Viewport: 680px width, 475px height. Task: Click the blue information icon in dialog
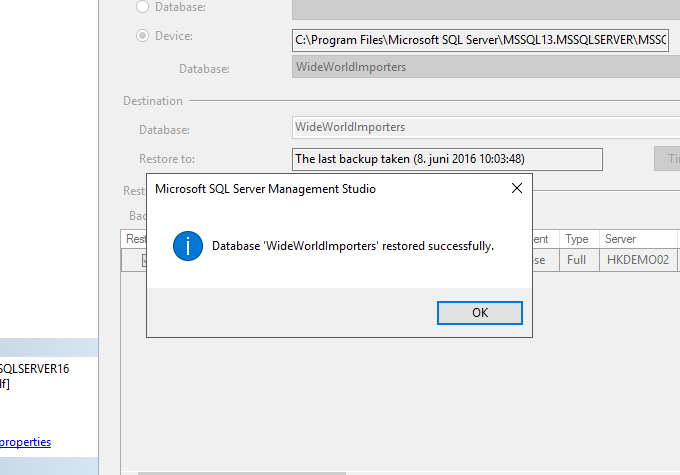pos(188,246)
